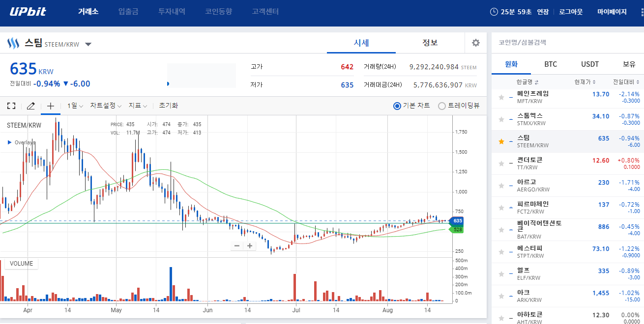Image resolution: width=644 pixels, height=324 pixels.
Task: Select the 아크 ARK/KRW row
Action: pos(568,296)
